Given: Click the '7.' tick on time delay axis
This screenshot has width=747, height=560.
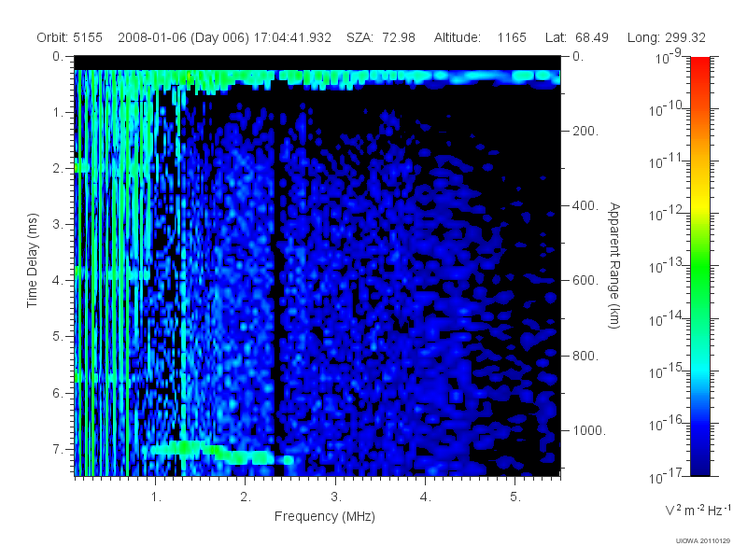Looking at the screenshot, I should coord(58,450).
